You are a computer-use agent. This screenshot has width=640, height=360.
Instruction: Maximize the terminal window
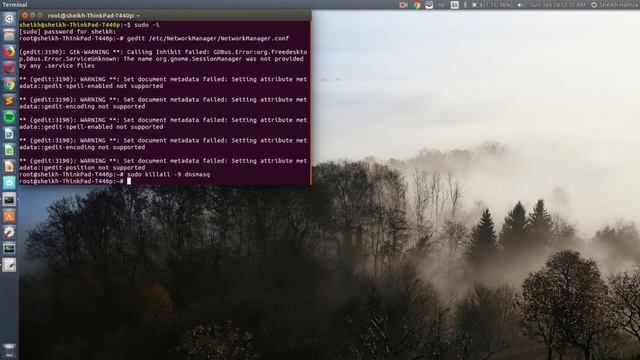(x=40, y=16)
